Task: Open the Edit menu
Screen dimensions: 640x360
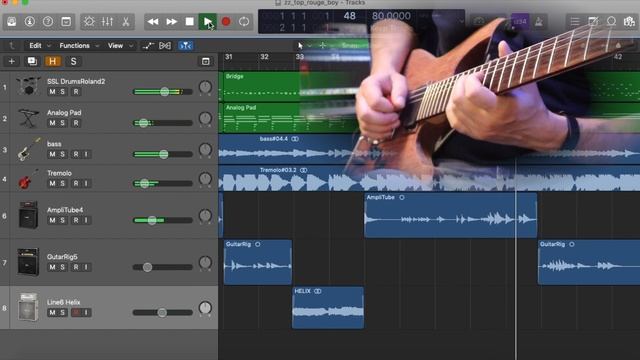Action: (x=35, y=46)
